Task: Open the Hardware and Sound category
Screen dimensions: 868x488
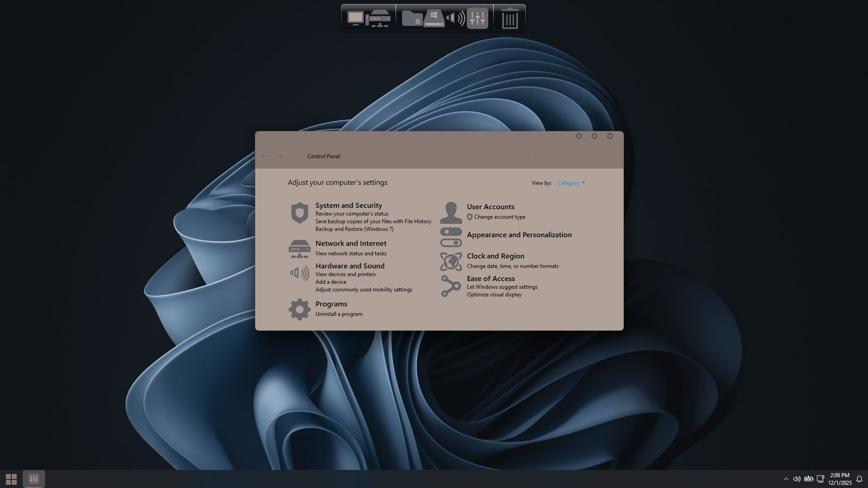Action: point(349,266)
